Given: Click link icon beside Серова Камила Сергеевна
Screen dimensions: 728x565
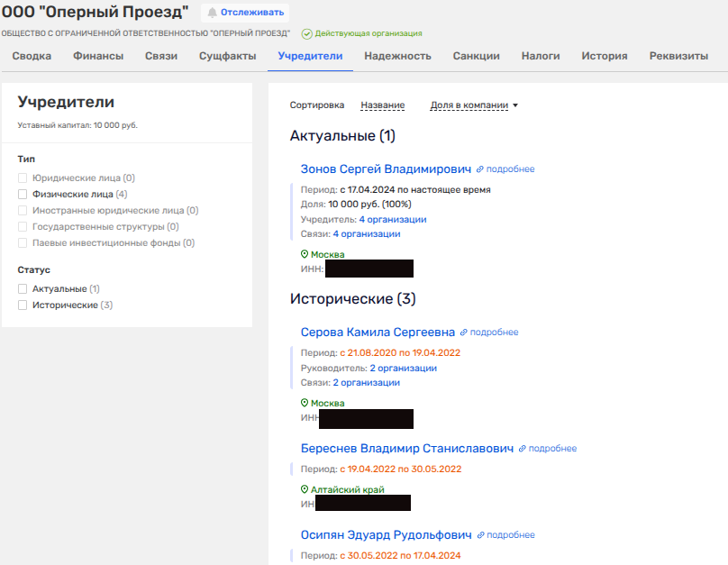Looking at the screenshot, I should (x=464, y=333).
